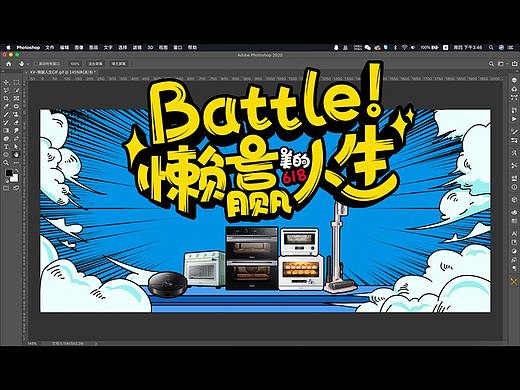Click the oven product image on canvas
The height and width of the screenshot is (390, 520).
click(x=252, y=258)
